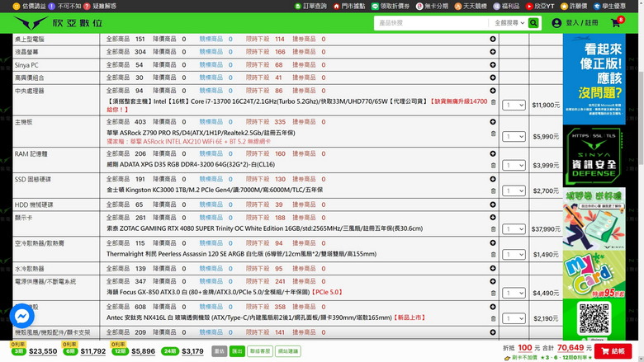Click the 門市據點 store locations link

click(x=349, y=6)
